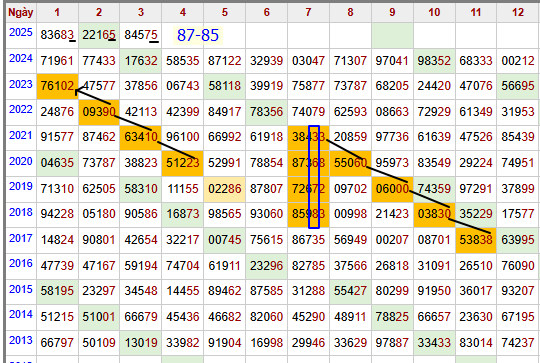Image resolution: width=540 pixels, height=363 pixels.
Task: Click the green cell 78356
Action: click(267, 112)
